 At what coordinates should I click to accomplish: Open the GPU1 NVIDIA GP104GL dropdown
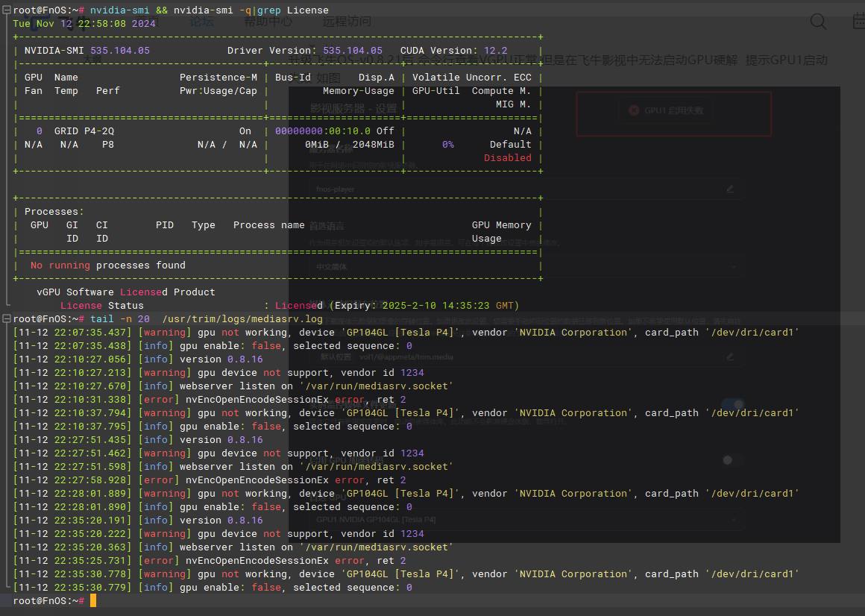pyautogui.click(x=526, y=520)
